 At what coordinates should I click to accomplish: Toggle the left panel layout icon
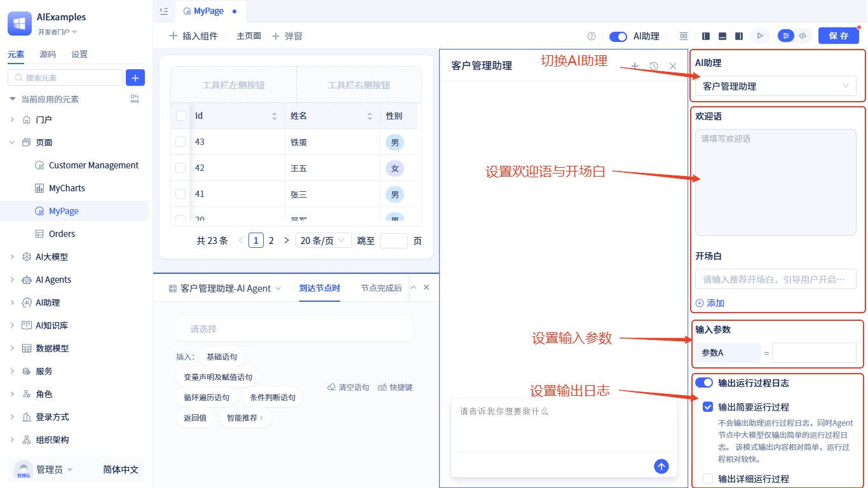(x=706, y=36)
